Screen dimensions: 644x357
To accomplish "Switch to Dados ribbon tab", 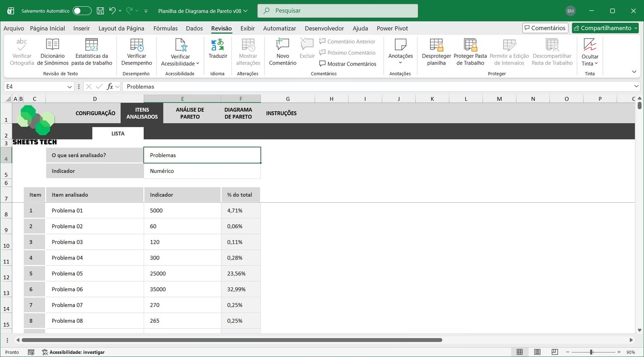I will [194, 28].
